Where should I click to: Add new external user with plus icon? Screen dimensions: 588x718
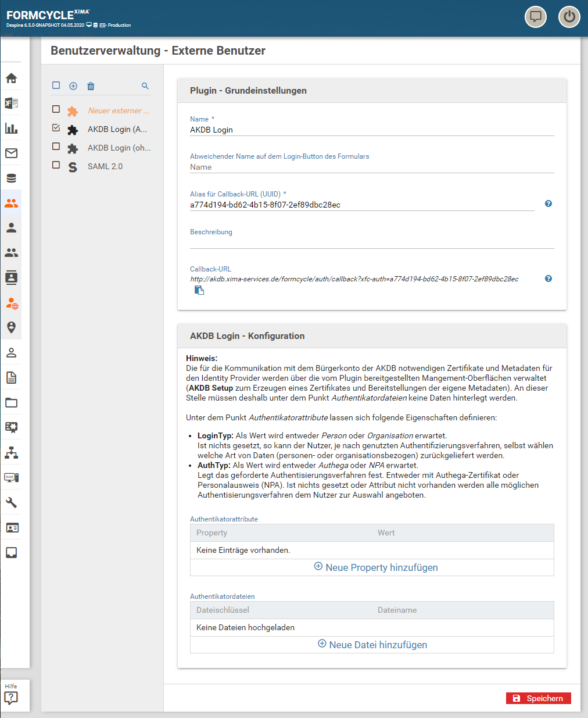click(x=73, y=86)
